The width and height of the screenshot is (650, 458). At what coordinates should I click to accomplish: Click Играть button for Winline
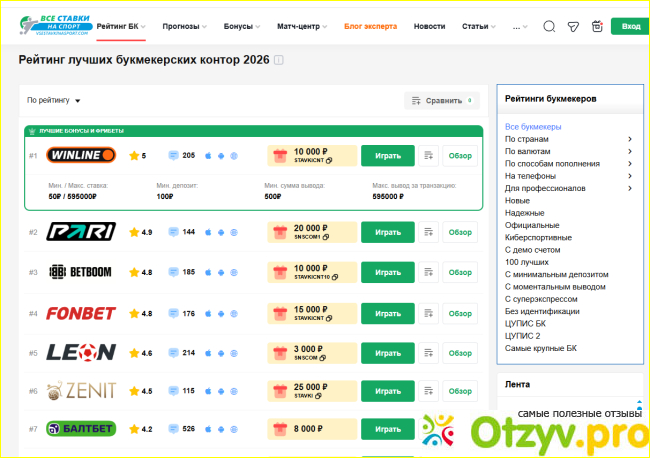388,156
